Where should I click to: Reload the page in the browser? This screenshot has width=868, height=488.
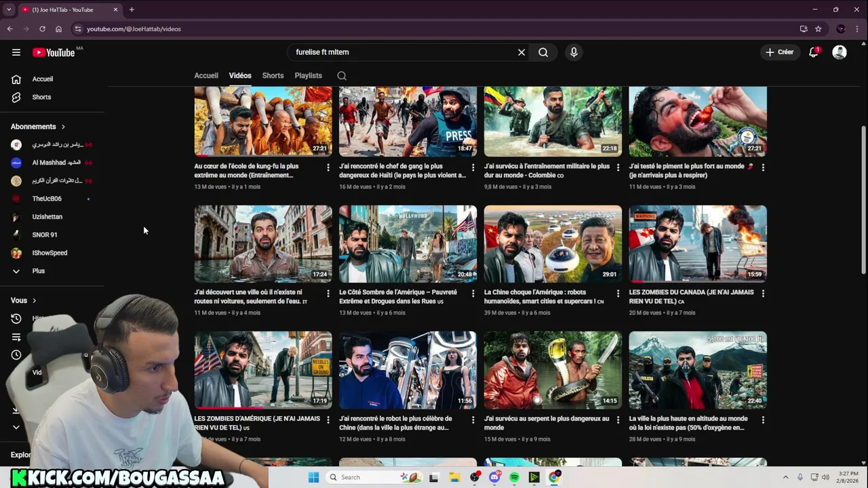pyautogui.click(x=42, y=29)
